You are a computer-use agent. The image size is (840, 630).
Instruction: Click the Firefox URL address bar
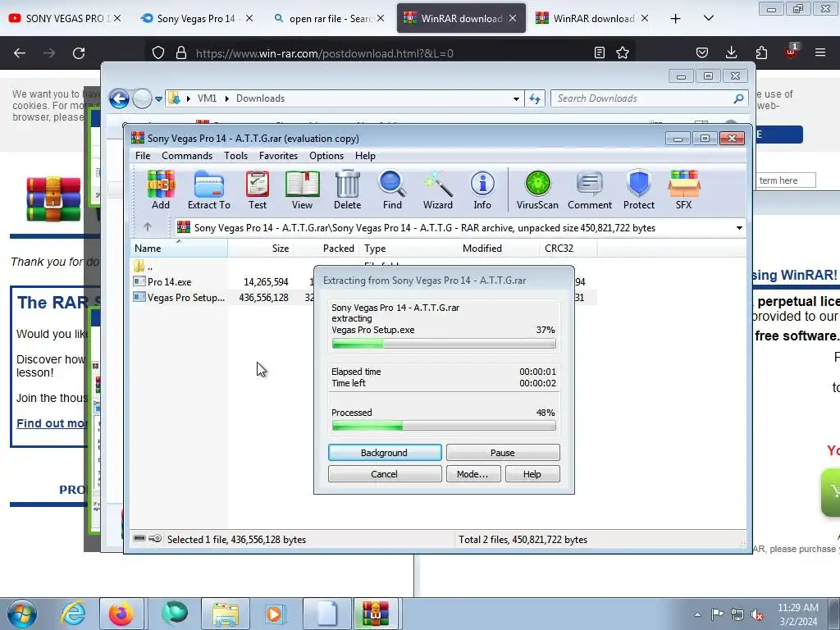click(x=391, y=53)
